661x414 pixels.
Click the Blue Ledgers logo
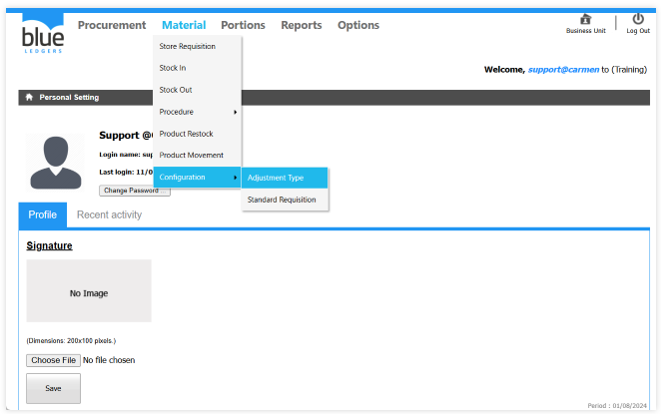[42, 34]
